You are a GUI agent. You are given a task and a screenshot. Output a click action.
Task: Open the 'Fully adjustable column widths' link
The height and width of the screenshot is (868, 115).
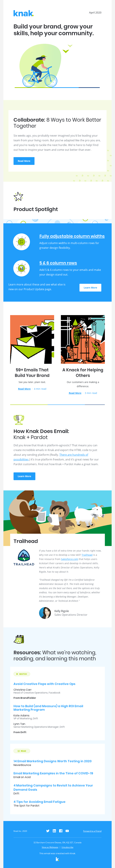[72, 236]
